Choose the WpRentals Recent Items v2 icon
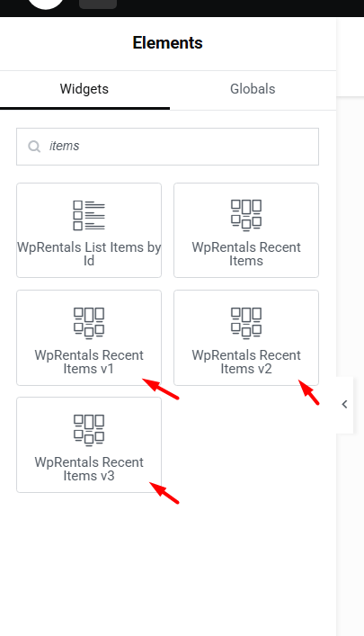The image size is (364, 636). coord(246,323)
